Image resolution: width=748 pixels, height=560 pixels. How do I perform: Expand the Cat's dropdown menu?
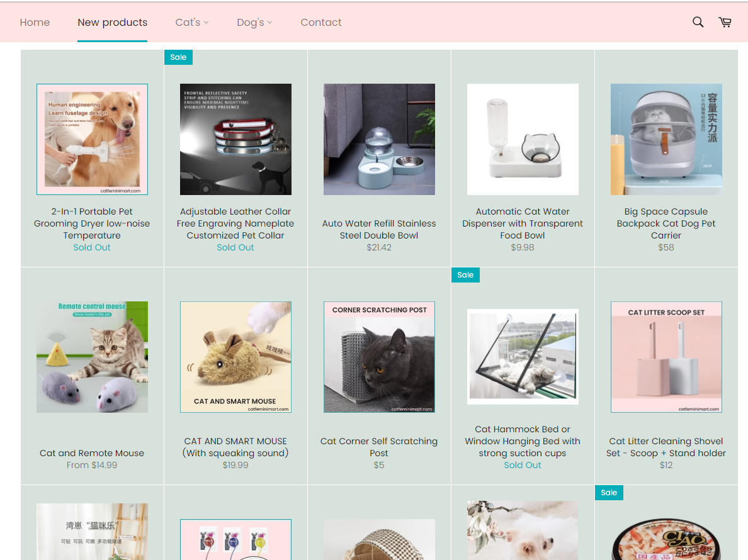tap(191, 23)
